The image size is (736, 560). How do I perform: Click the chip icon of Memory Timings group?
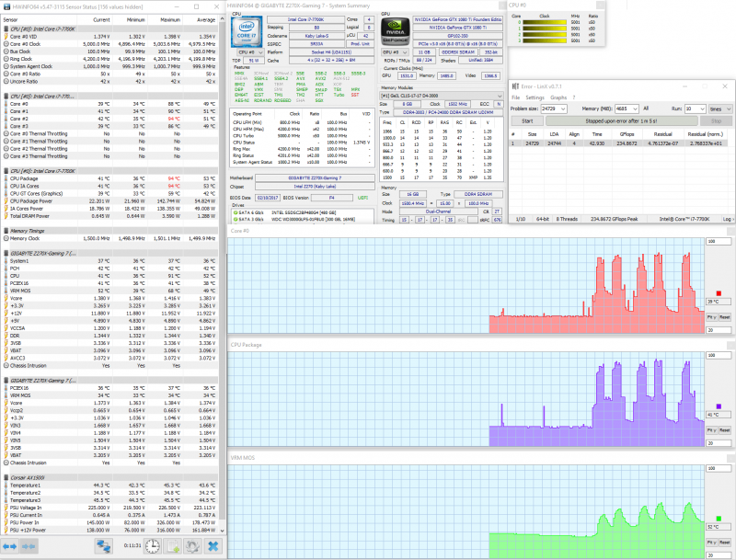tap(6, 231)
